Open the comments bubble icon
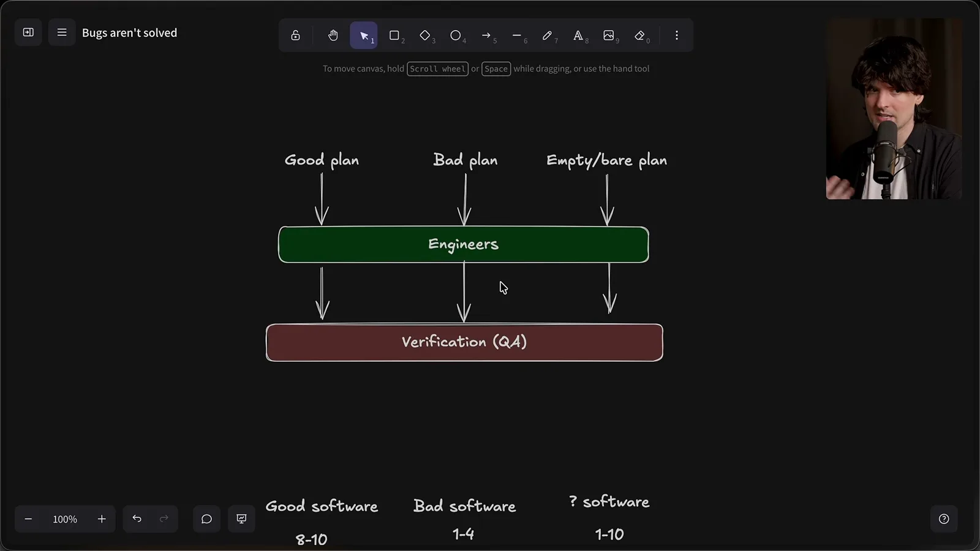 206,519
